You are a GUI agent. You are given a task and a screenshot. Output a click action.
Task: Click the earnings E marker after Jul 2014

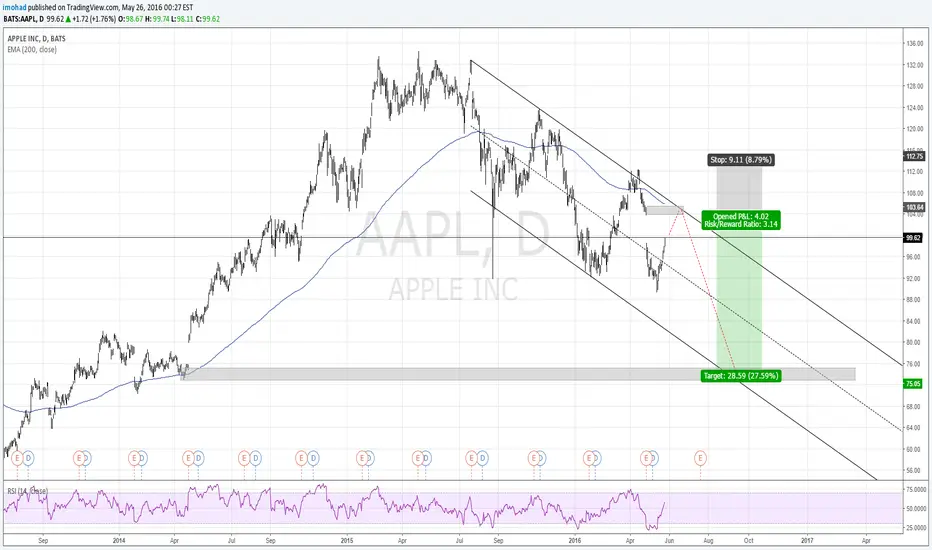[244, 458]
